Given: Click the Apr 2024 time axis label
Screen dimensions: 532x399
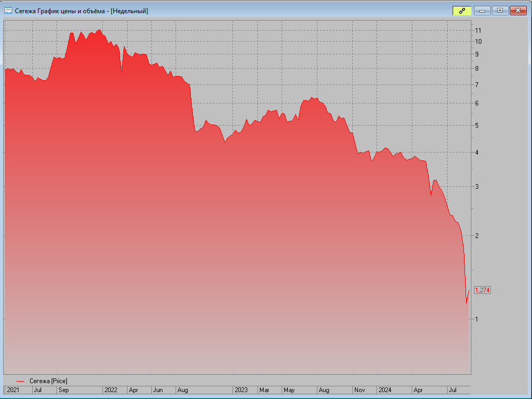Looking at the screenshot, I should coord(418,390).
